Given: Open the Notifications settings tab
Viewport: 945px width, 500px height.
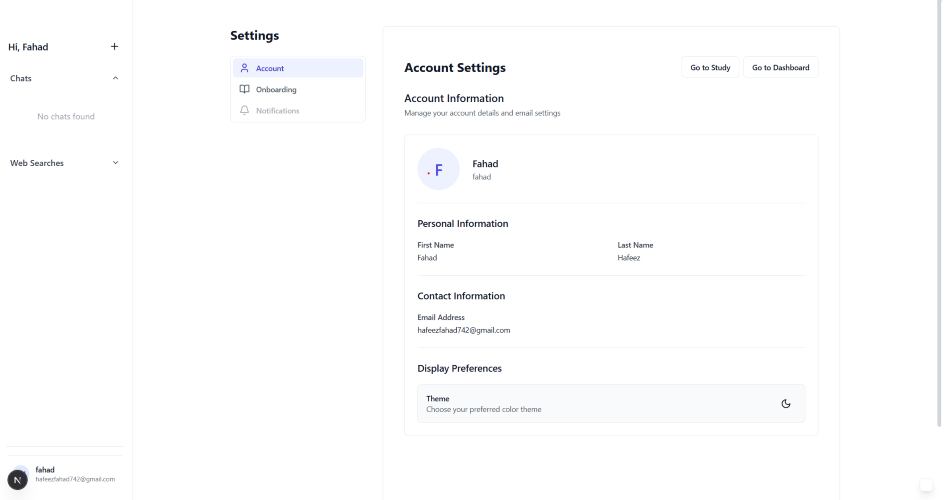Looking at the screenshot, I should tap(298, 110).
